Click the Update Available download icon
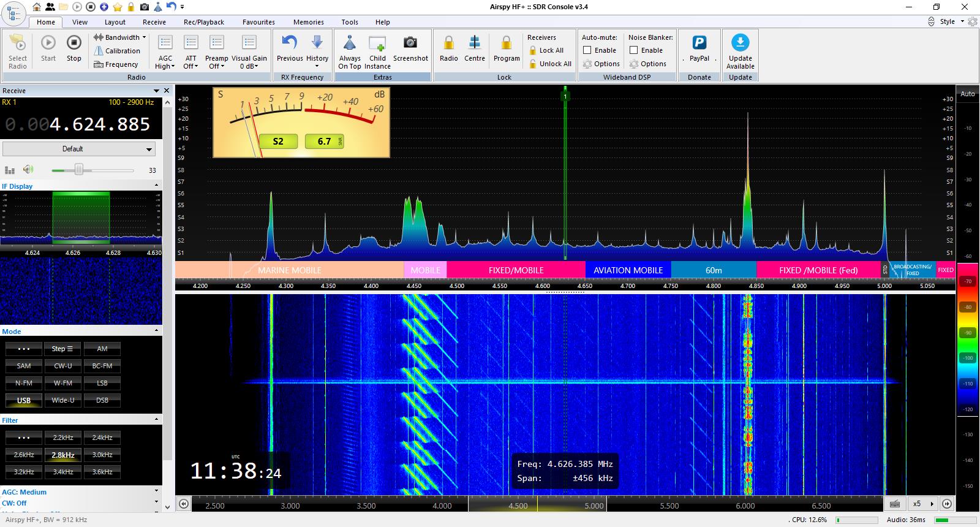The height and width of the screenshot is (527, 980). pos(740,43)
